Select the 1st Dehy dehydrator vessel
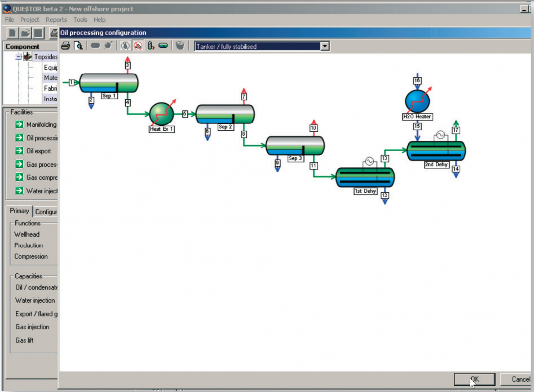Image resolution: width=534 pixels, height=392 pixels. [365, 177]
